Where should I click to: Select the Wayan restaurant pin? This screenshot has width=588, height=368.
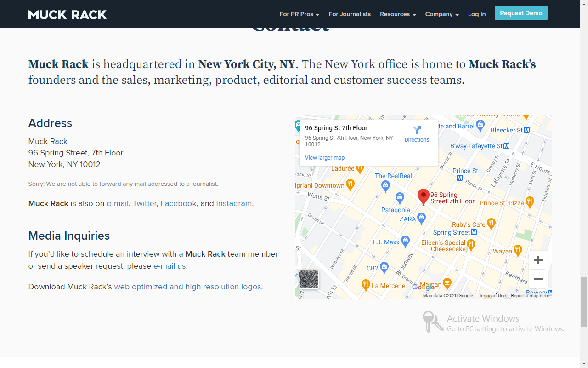coord(518,251)
